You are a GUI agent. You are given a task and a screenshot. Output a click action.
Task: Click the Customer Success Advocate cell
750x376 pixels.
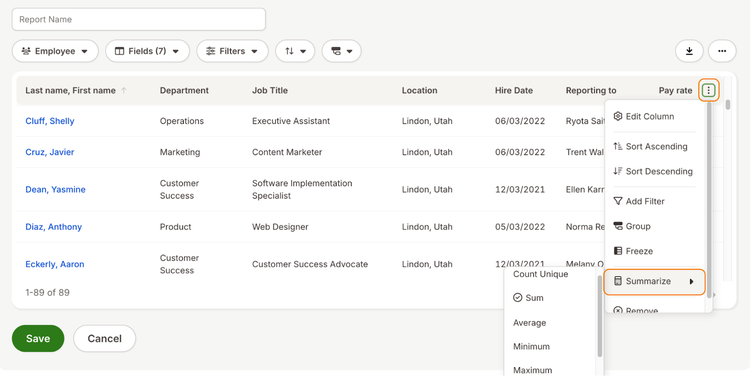coord(310,264)
